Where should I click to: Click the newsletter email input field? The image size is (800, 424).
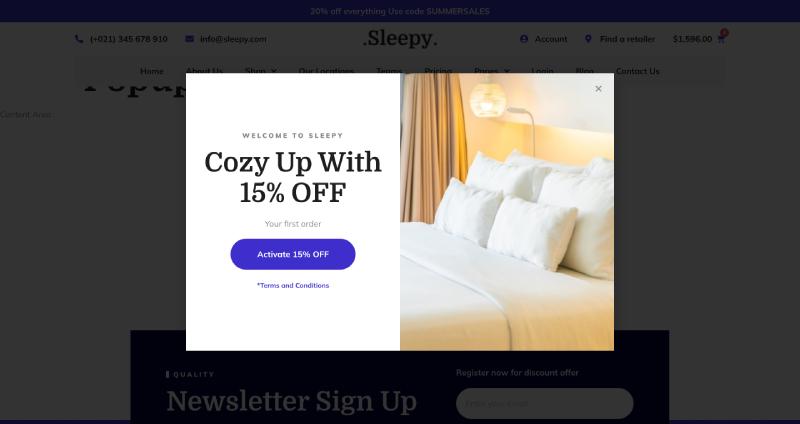544,403
